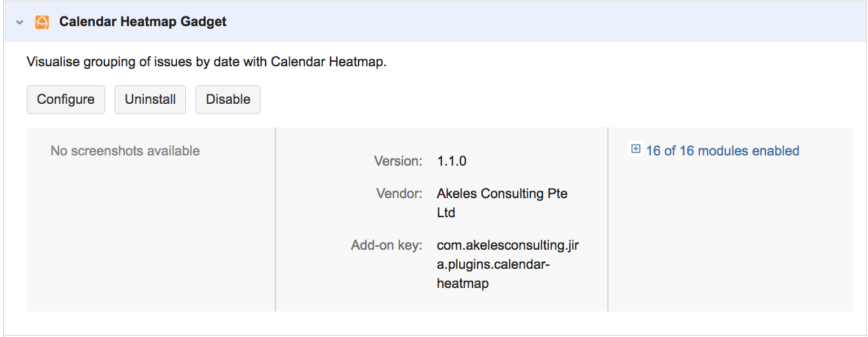
Task: Click the Vendor label
Action: pos(399,193)
